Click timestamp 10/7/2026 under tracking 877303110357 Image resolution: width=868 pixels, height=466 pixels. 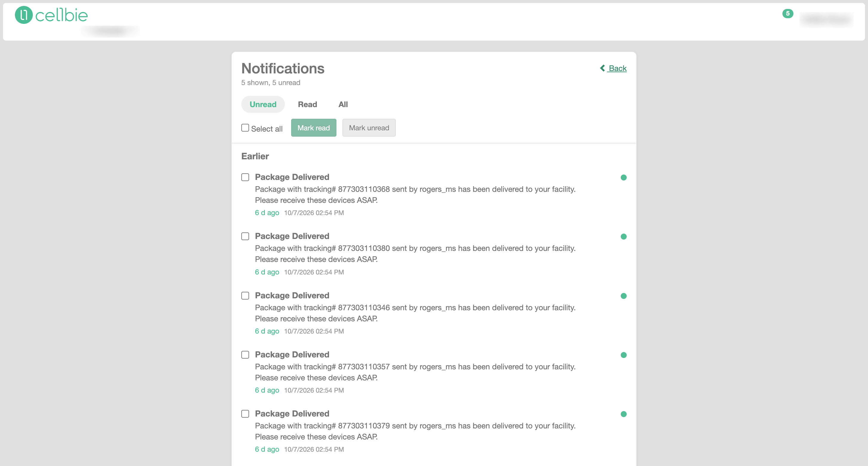coord(314,390)
